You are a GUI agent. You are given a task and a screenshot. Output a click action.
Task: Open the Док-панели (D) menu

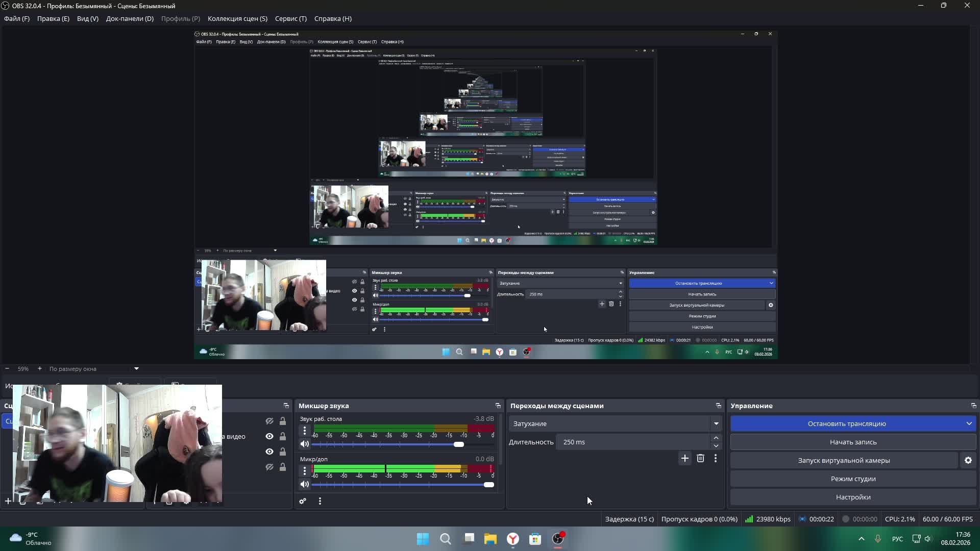point(130,19)
